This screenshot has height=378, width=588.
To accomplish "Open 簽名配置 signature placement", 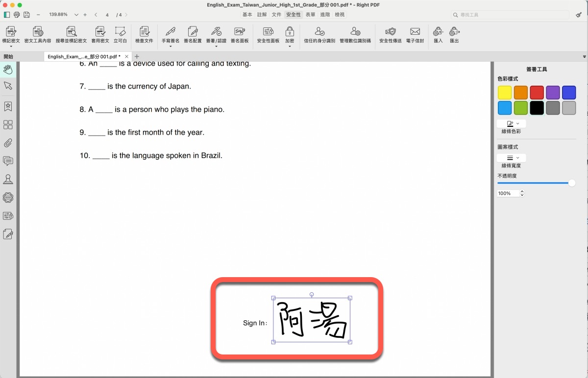I will click(x=193, y=34).
